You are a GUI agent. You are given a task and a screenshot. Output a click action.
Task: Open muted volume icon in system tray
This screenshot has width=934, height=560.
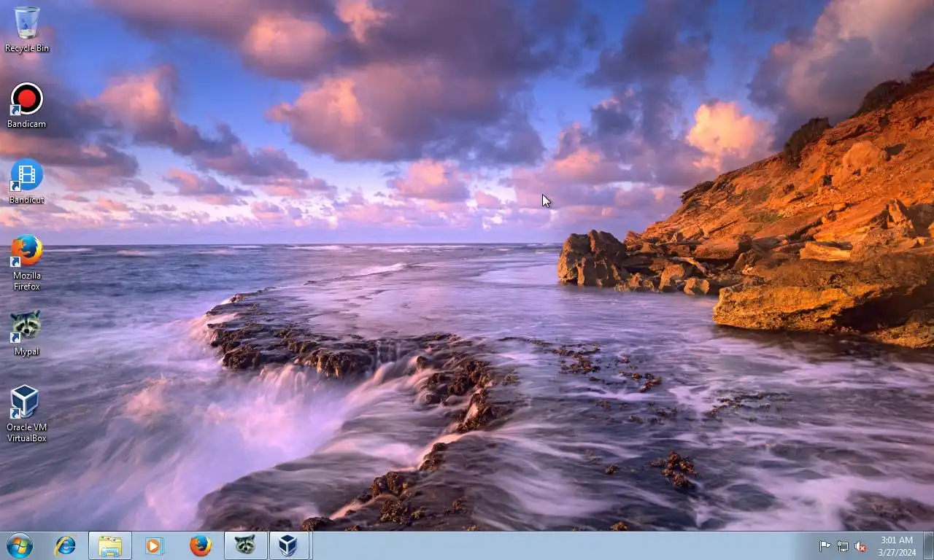[861, 546]
